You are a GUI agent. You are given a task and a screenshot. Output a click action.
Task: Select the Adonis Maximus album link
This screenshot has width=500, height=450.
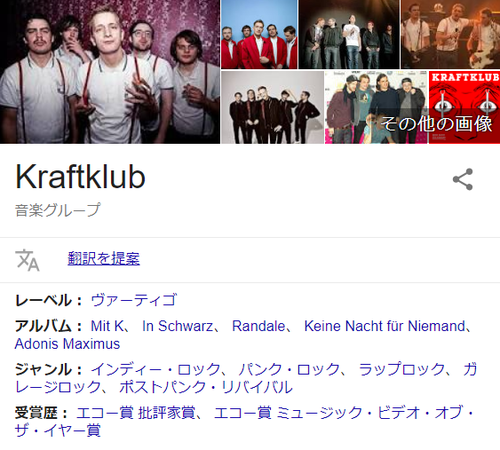(x=67, y=344)
